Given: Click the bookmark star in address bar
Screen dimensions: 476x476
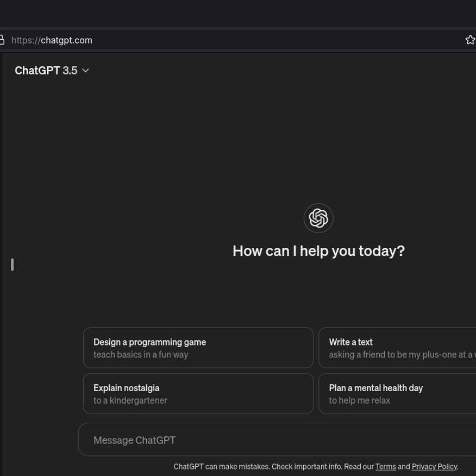Looking at the screenshot, I should click(x=470, y=40).
